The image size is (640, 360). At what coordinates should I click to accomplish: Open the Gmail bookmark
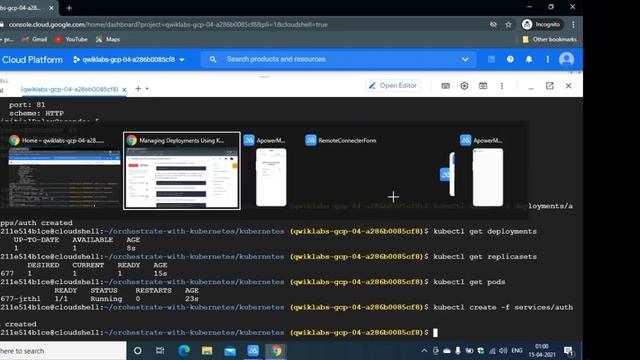coord(34,39)
